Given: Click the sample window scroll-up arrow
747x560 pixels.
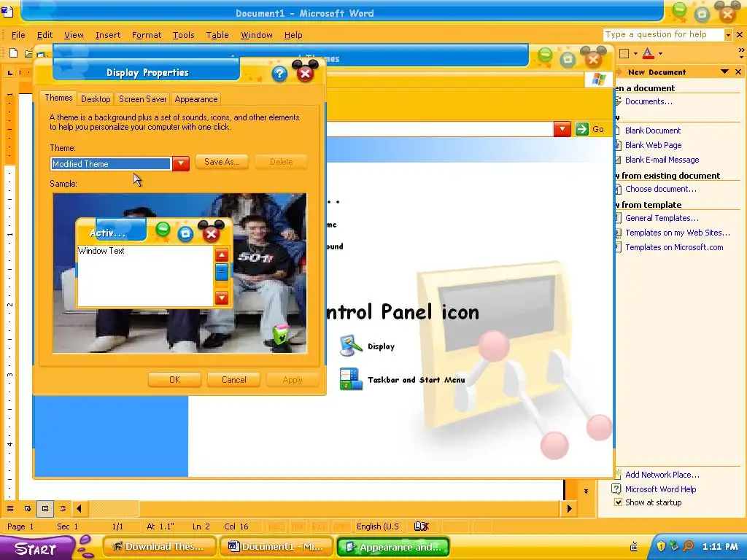Looking at the screenshot, I should tap(222, 254).
